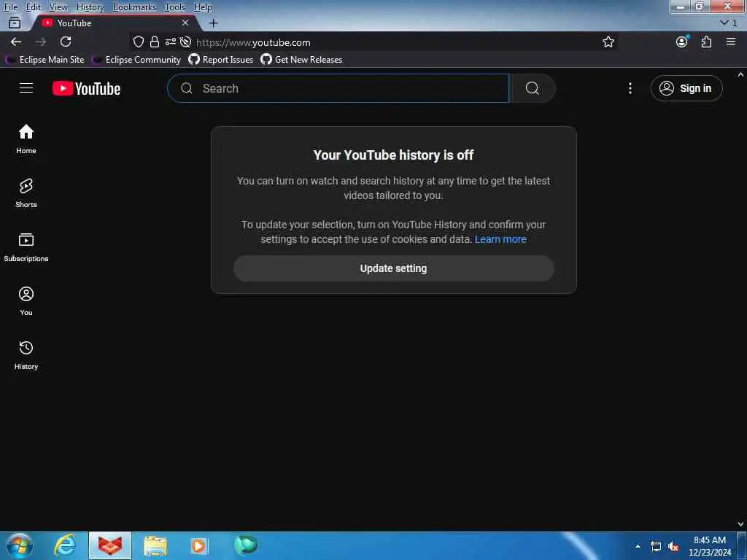
Task: Open Get New Releases bookmark
Action: [301, 60]
